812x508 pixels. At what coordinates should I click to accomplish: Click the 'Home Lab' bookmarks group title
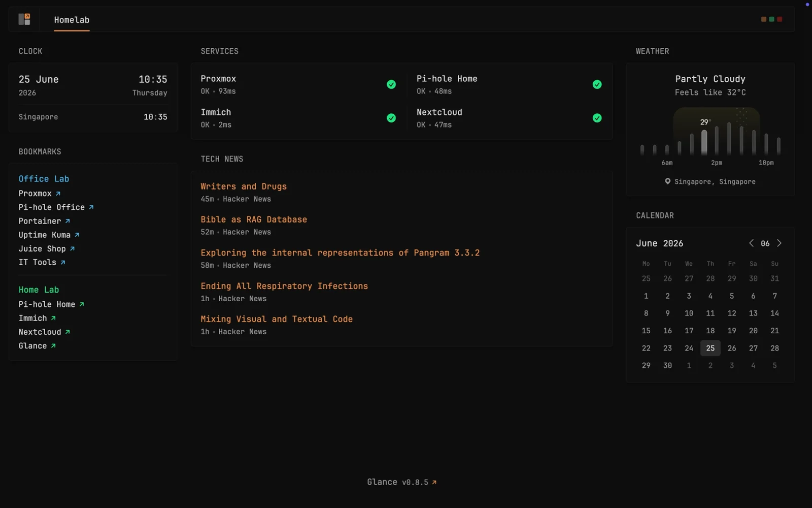point(39,290)
